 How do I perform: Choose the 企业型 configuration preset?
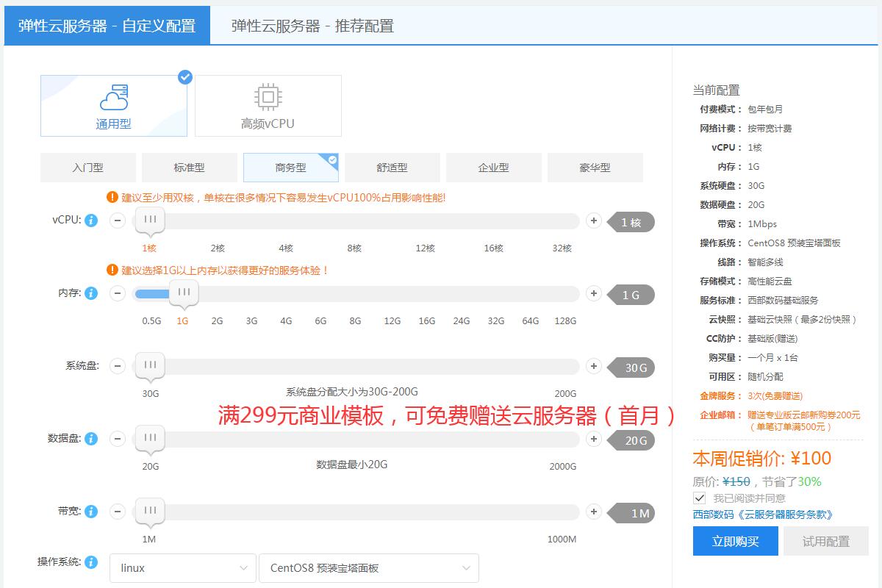[493, 168]
